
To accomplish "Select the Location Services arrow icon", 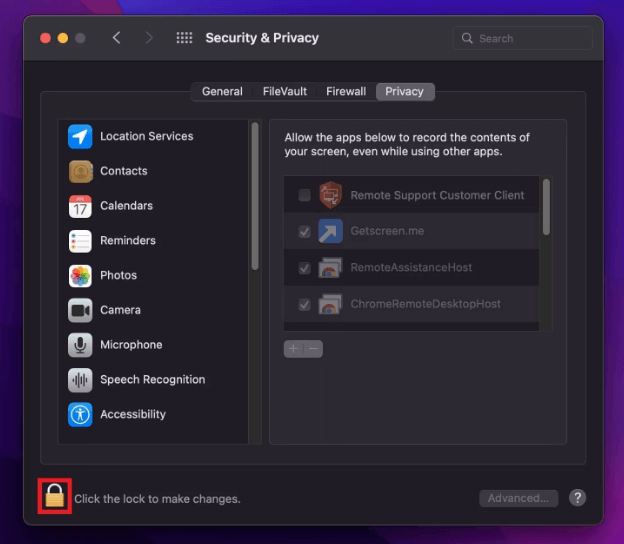I will coord(80,136).
